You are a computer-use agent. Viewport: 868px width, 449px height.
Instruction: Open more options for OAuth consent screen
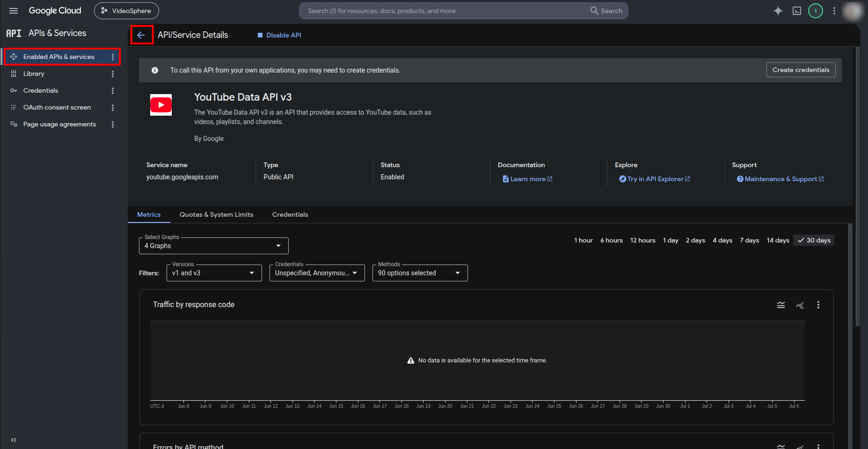113,108
